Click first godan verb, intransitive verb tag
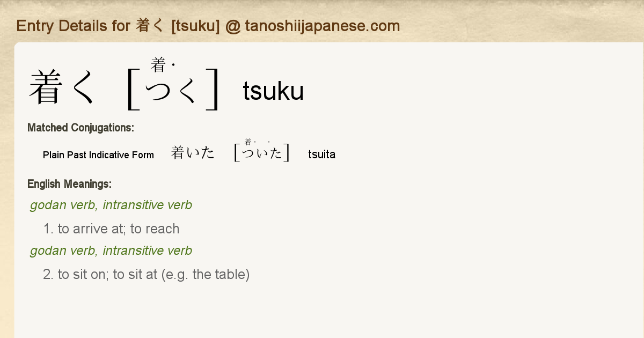The height and width of the screenshot is (338, 644). click(111, 205)
